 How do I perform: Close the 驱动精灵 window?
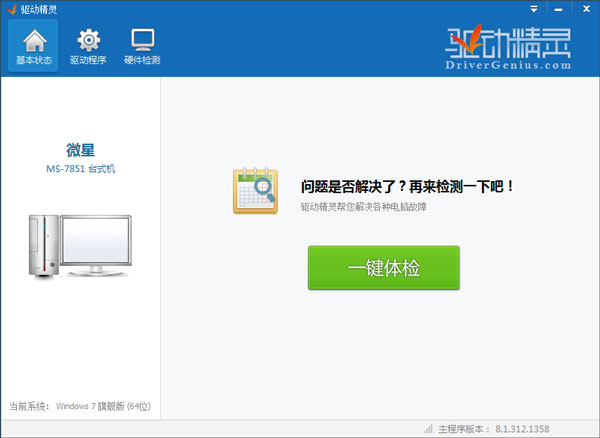[586, 8]
